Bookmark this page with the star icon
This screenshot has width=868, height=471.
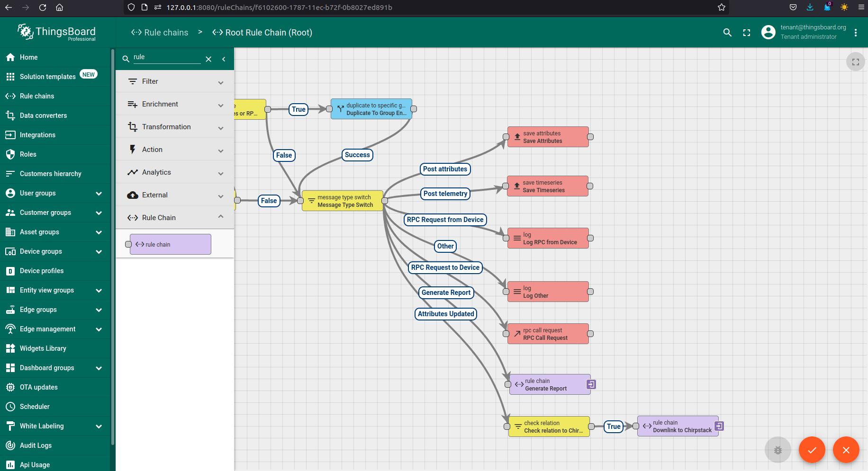tap(722, 7)
